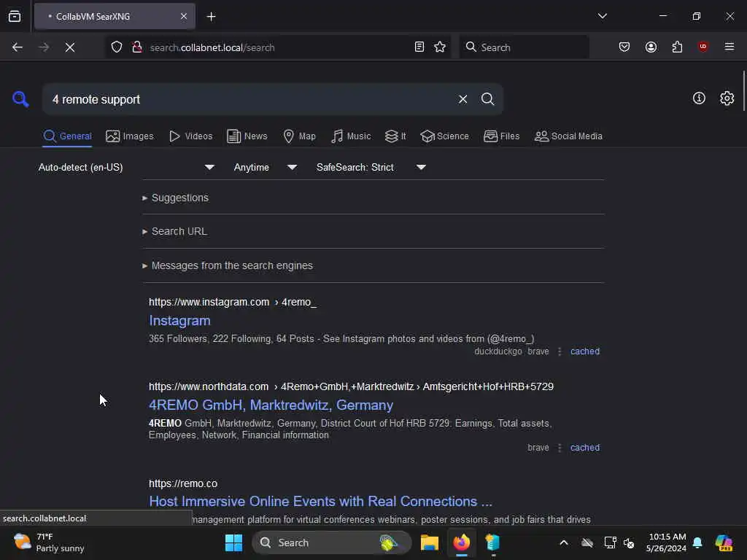This screenshot has height=560, width=747.
Task: Open the SafeSearch: Strict dropdown
Action: [x=371, y=167]
